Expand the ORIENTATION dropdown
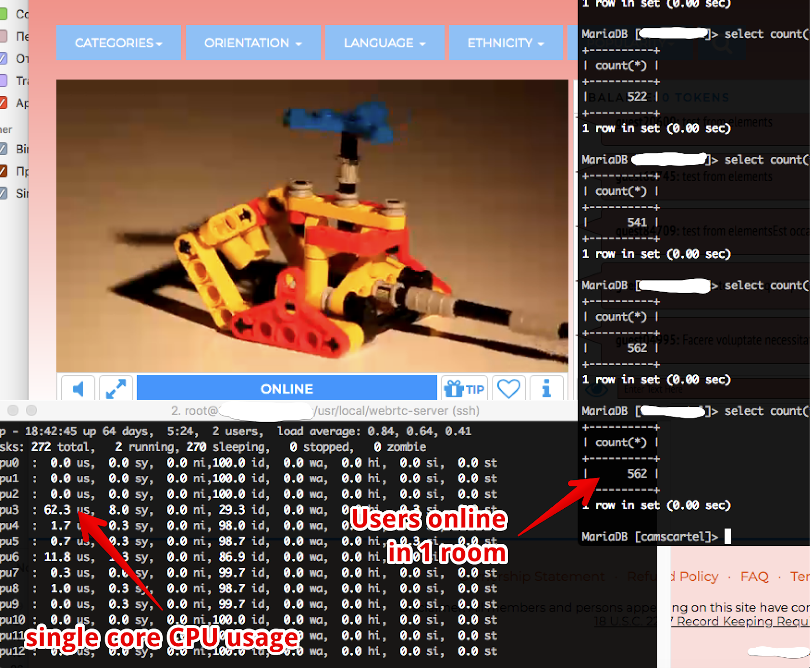812x668 pixels. (253, 43)
